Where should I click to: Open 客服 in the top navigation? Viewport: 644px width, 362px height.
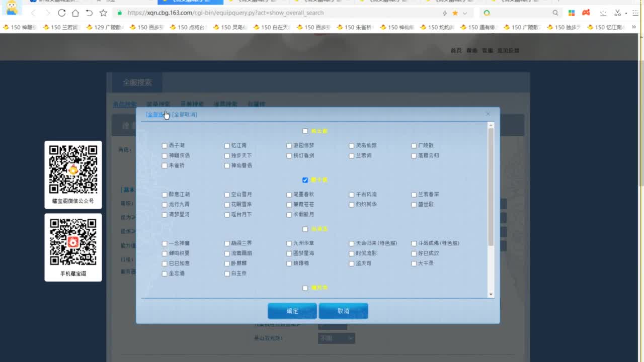(x=487, y=51)
